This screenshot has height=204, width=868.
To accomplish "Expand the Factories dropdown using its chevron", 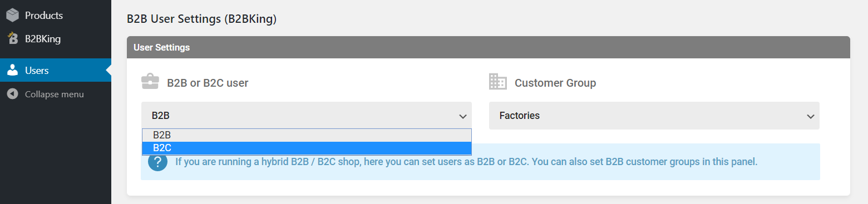I will 810,116.
